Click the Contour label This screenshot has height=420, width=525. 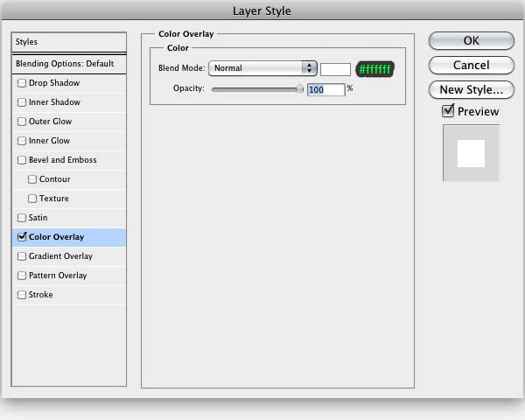pos(54,179)
